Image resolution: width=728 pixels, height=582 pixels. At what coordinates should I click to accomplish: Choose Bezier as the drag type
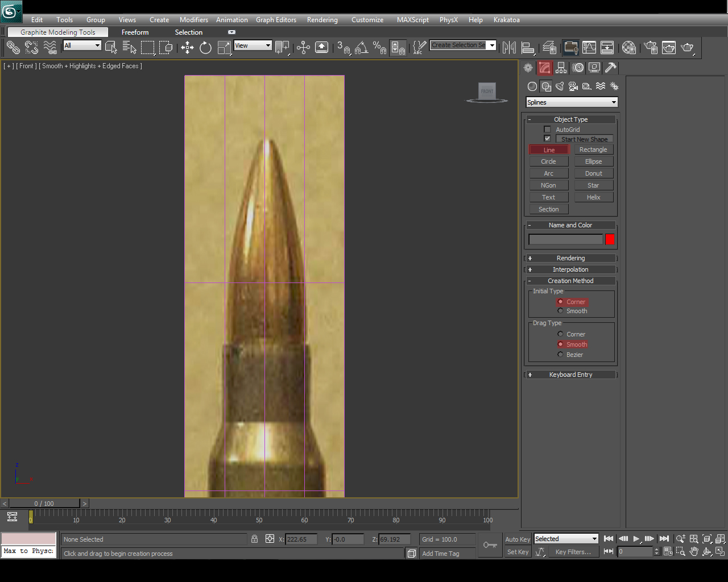pos(560,354)
